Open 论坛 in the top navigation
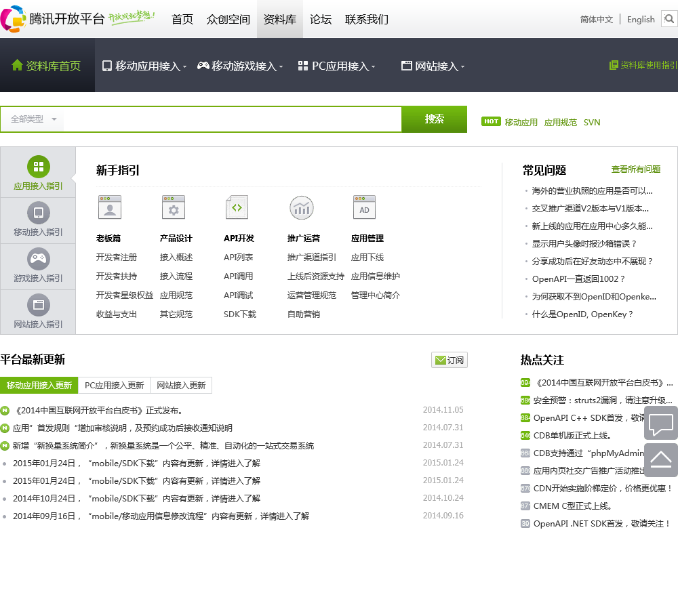Viewport: 678px width, 616px height. pos(321,19)
